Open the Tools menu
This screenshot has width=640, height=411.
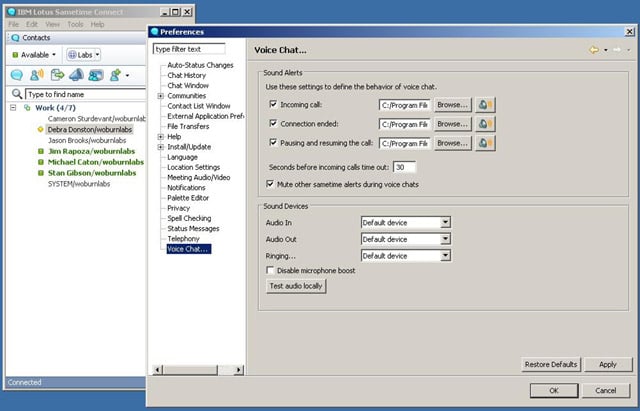(x=75, y=24)
